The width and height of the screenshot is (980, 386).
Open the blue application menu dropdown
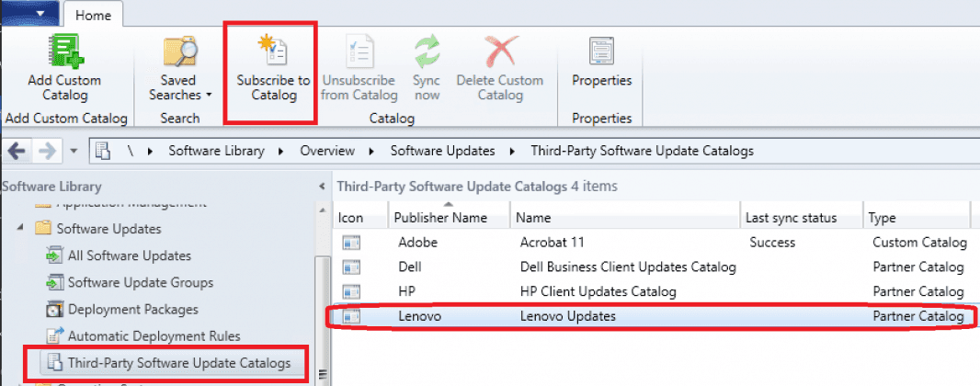29,12
